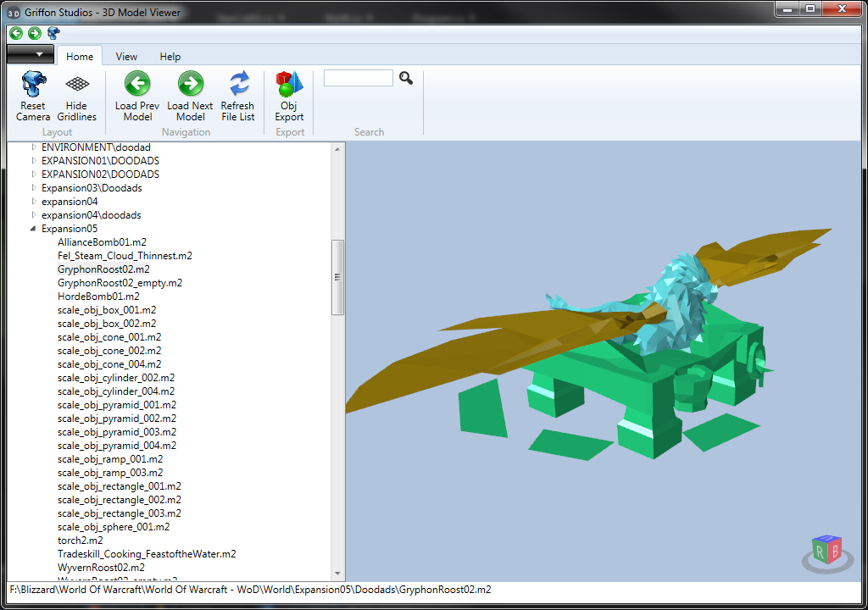Switch to the View tab
Image resolution: width=868 pixels, height=610 pixels.
point(126,57)
